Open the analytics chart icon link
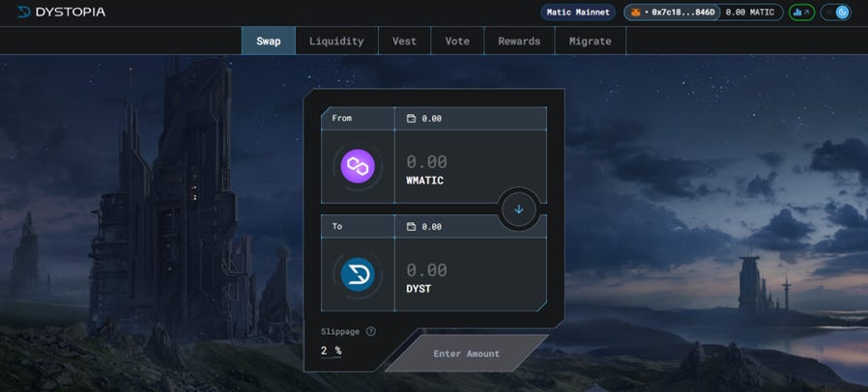The image size is (868, 392). pos(801,13)
